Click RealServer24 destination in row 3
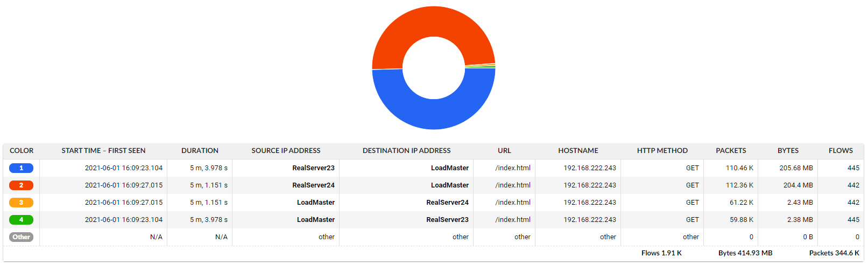This screenshot has height=264, width=868. 447,203
